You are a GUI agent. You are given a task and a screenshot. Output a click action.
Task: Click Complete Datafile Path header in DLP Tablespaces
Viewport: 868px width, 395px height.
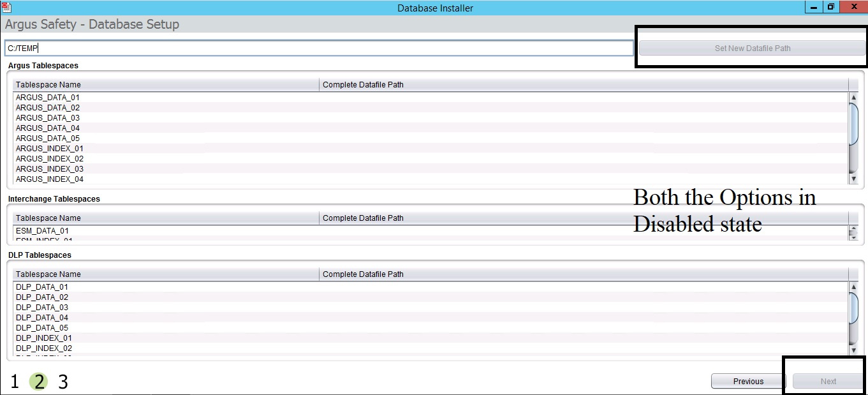tap(584, 274)
